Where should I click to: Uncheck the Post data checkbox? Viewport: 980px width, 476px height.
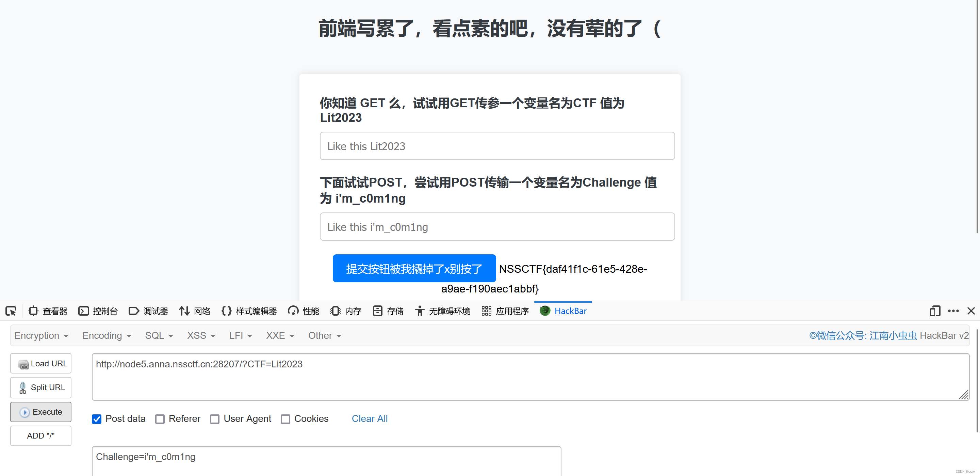click(x=97, y=419)
